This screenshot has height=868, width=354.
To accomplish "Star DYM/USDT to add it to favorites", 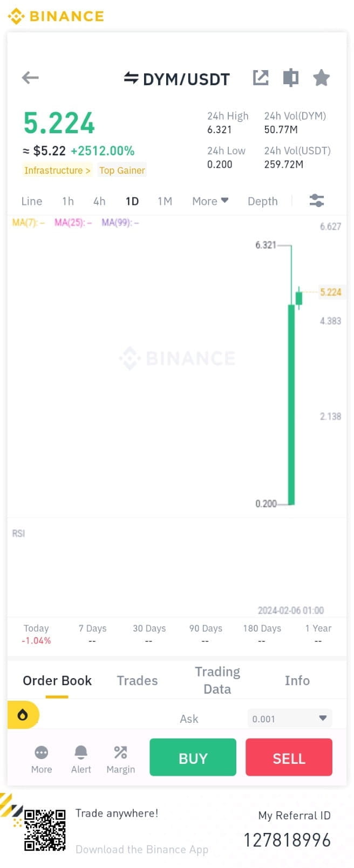I will click(x=322, y=78).
